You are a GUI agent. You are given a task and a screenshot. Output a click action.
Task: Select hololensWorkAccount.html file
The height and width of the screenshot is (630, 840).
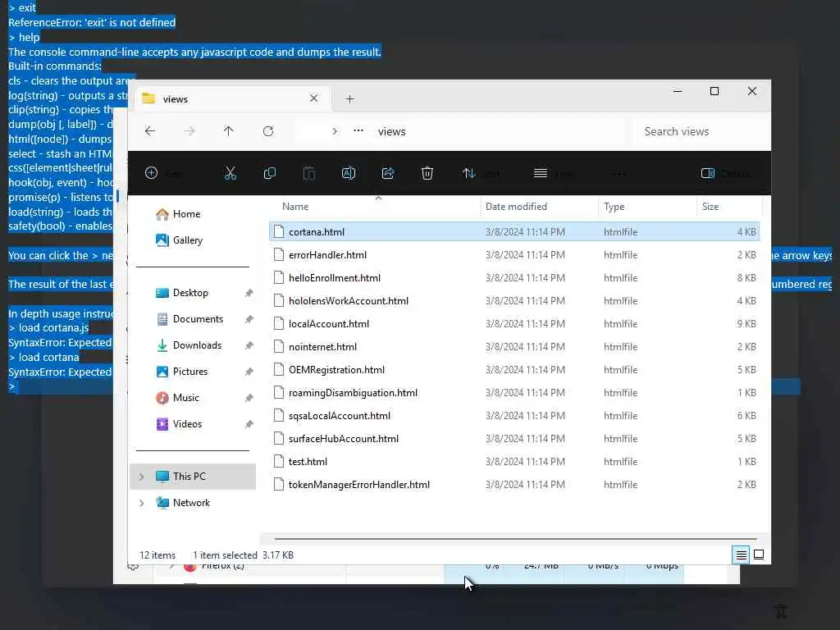[x=514, y=300]
